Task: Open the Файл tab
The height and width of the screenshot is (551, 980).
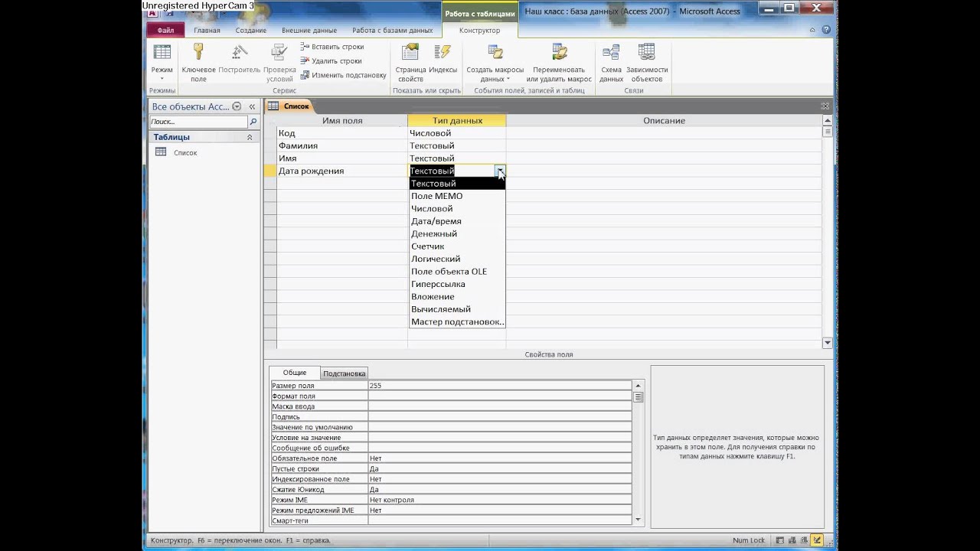Action: (x=165, y=31)
